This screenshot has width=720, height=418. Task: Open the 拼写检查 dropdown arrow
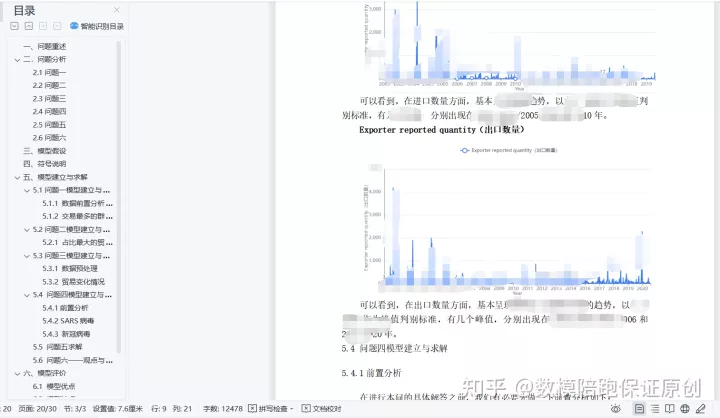coord(292,409)
